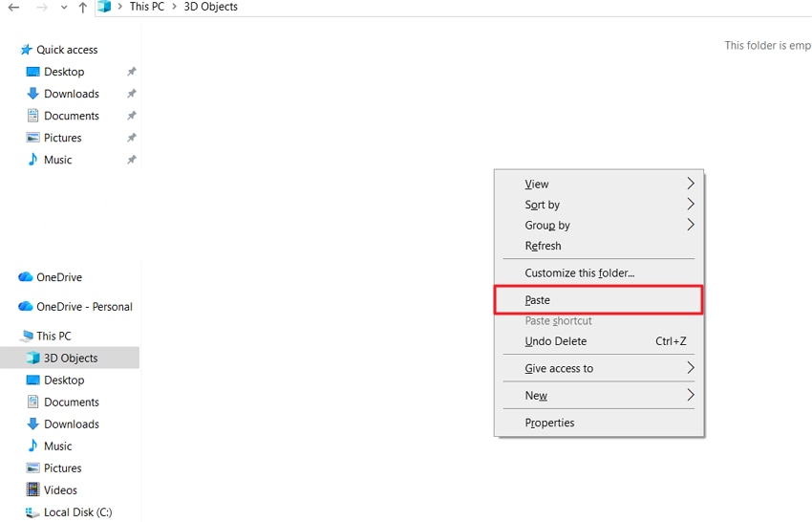The height and width of the screenshot is (522, 812).
Task: Open Downloads under This PC
Action: click(72, 424)
